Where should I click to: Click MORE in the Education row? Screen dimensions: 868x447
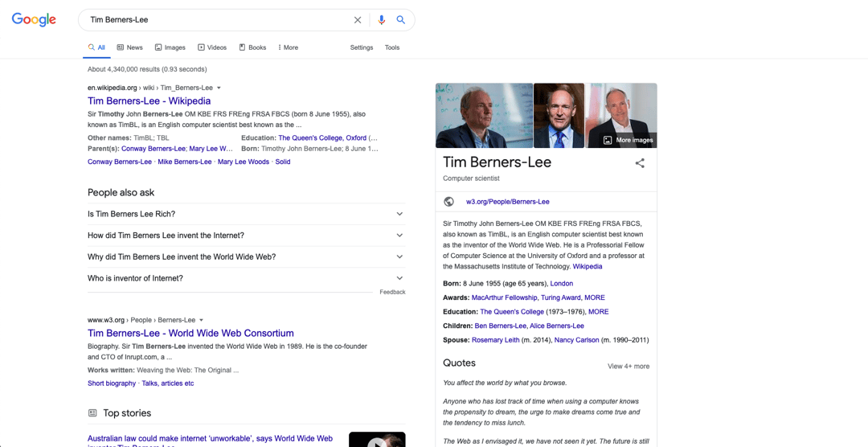599,312
